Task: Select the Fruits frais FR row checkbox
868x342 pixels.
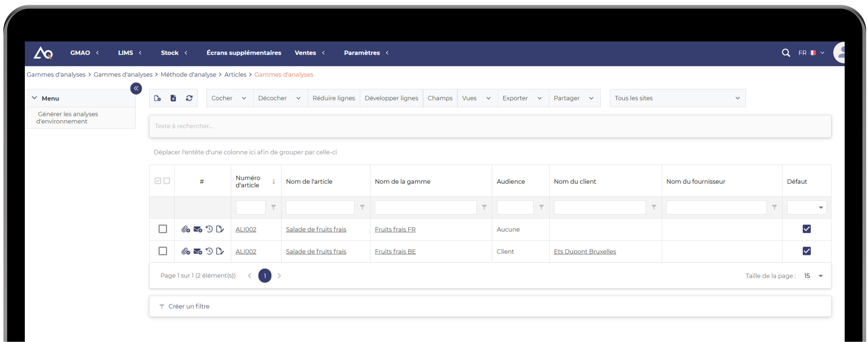Action: coord(163,229)
